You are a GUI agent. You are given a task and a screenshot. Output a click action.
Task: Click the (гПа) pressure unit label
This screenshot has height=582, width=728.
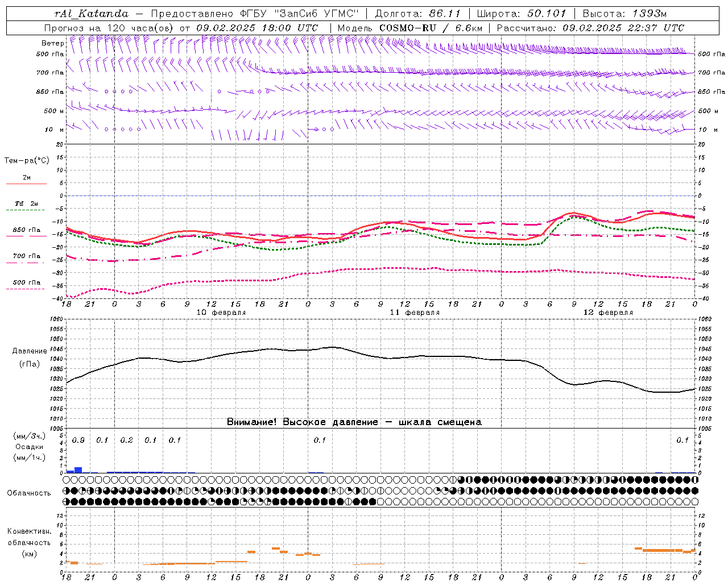click(30, 364)
